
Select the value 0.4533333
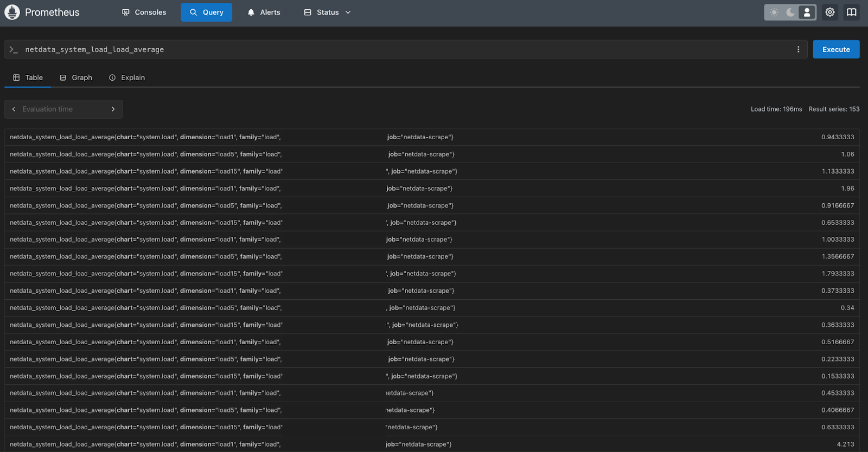[x=838, y=393]
